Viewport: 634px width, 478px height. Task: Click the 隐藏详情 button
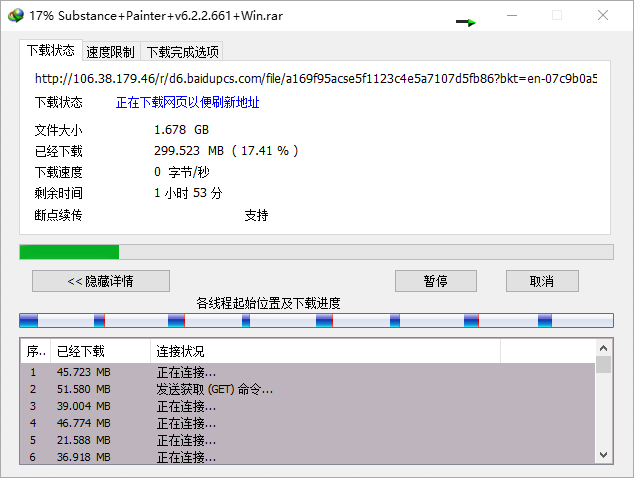coord(101,281)
